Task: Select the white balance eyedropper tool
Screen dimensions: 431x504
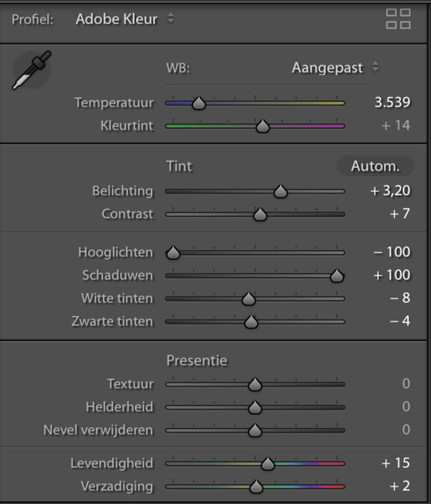Action: click(x=32, y=70)
